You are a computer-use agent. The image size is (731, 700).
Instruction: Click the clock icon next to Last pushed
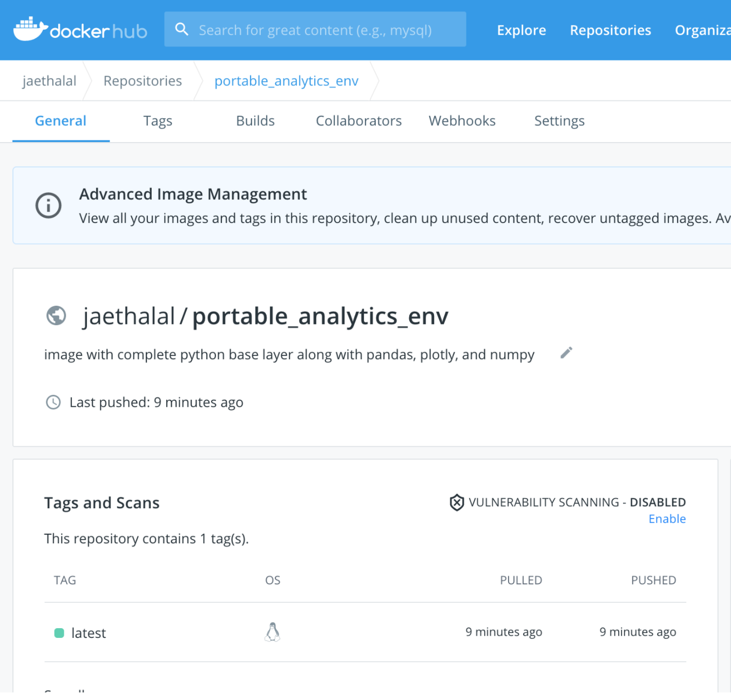tap(53, 402)
